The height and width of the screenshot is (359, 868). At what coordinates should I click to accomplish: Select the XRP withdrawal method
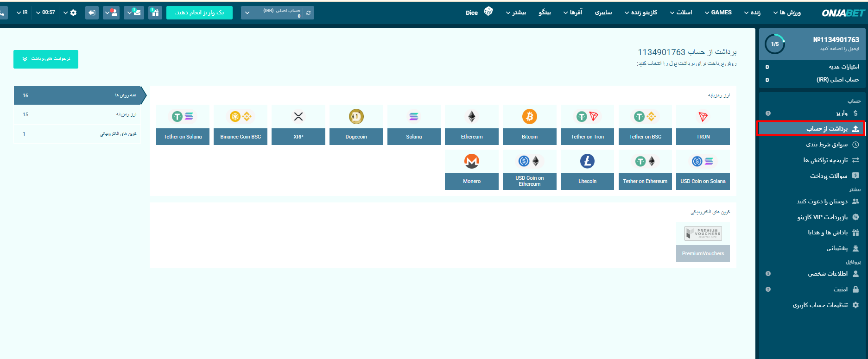[298, 125]
